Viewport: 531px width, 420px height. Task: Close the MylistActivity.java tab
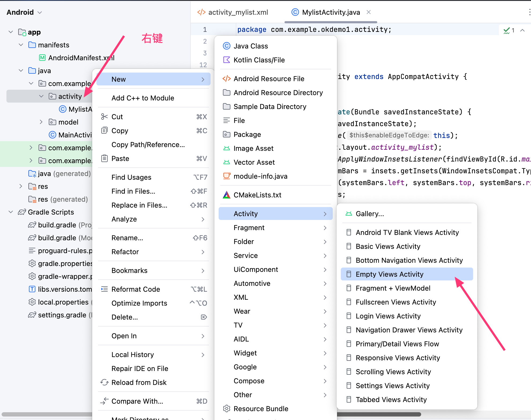click(369, 12)
